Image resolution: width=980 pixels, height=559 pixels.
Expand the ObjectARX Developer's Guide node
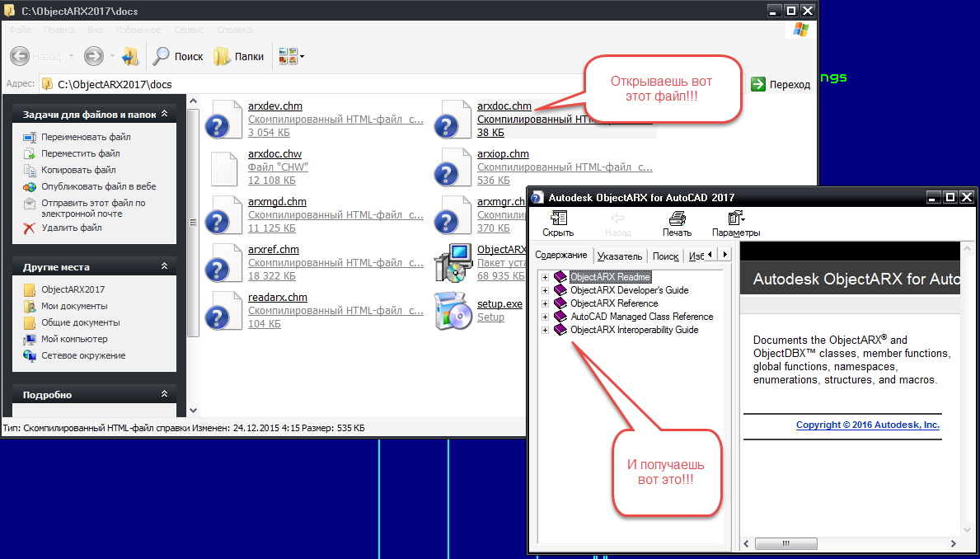point(545,290)
